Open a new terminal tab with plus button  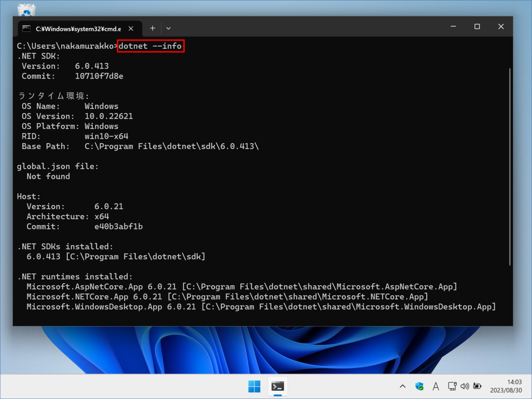[x=153, y=28]
